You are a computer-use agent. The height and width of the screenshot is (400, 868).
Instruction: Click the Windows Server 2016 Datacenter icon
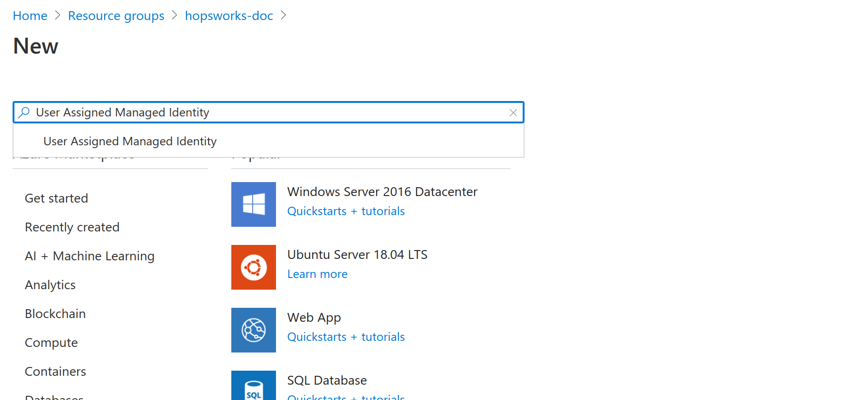pyautogui.click(x=253, y=204)
